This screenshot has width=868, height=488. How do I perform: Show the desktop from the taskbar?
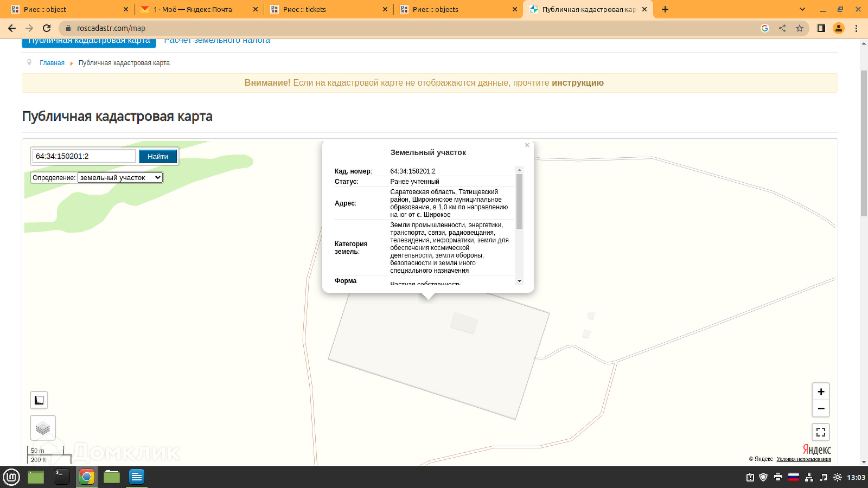click(36, 477)
